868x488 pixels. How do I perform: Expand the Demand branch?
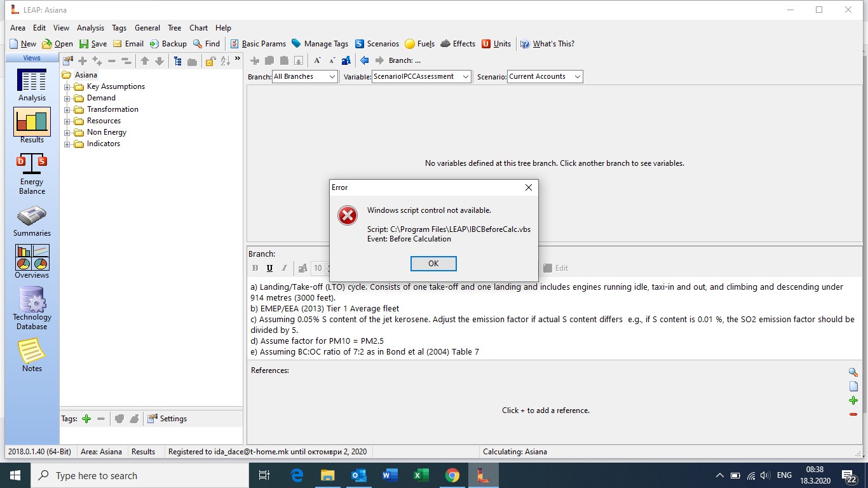(67, 98)
